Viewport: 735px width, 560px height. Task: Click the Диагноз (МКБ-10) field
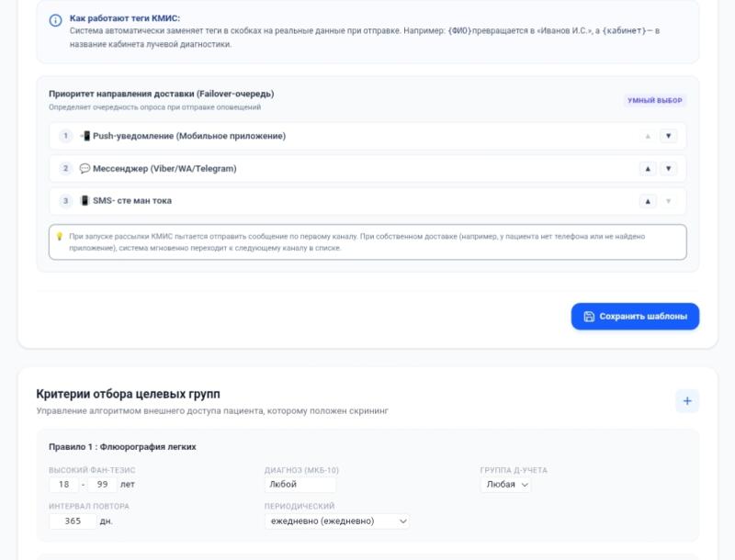300,484
